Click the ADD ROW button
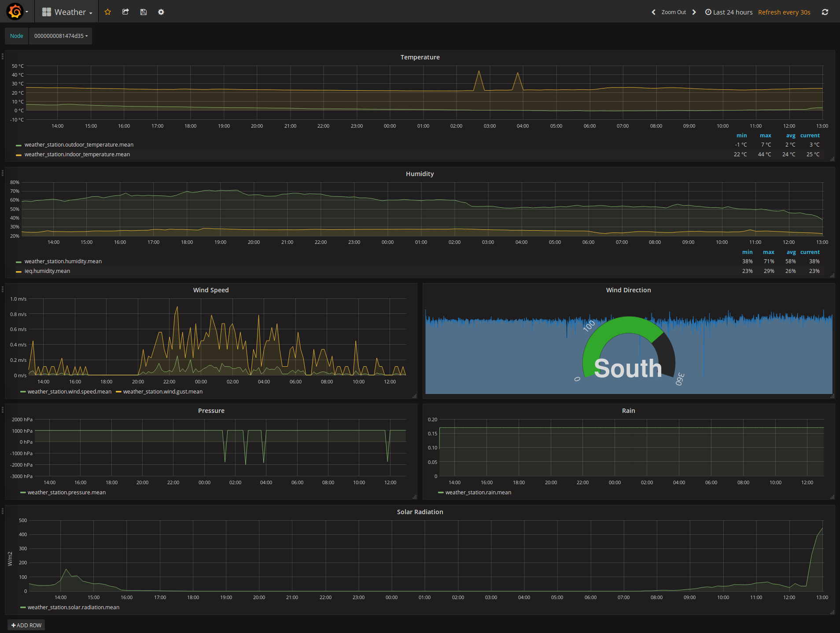Screen dimensions: 840x633 26,625
